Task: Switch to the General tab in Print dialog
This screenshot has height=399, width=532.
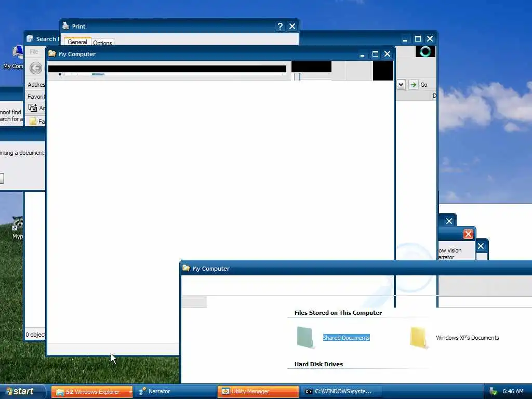Action: pos(77,42)
